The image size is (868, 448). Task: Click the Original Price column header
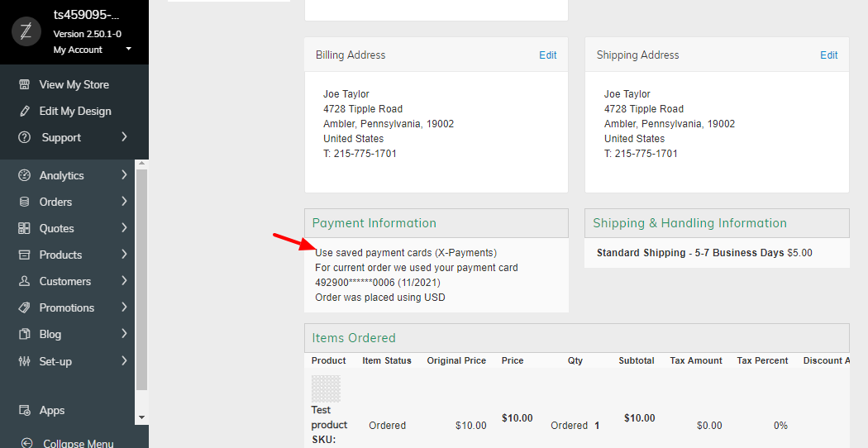[x=456, y=360]
